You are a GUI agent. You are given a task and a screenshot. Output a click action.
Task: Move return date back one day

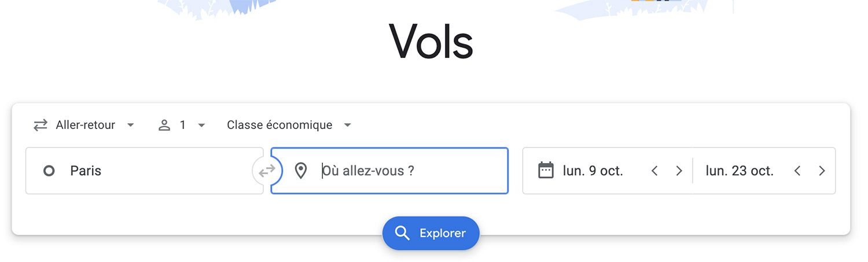tap(797, 171)
